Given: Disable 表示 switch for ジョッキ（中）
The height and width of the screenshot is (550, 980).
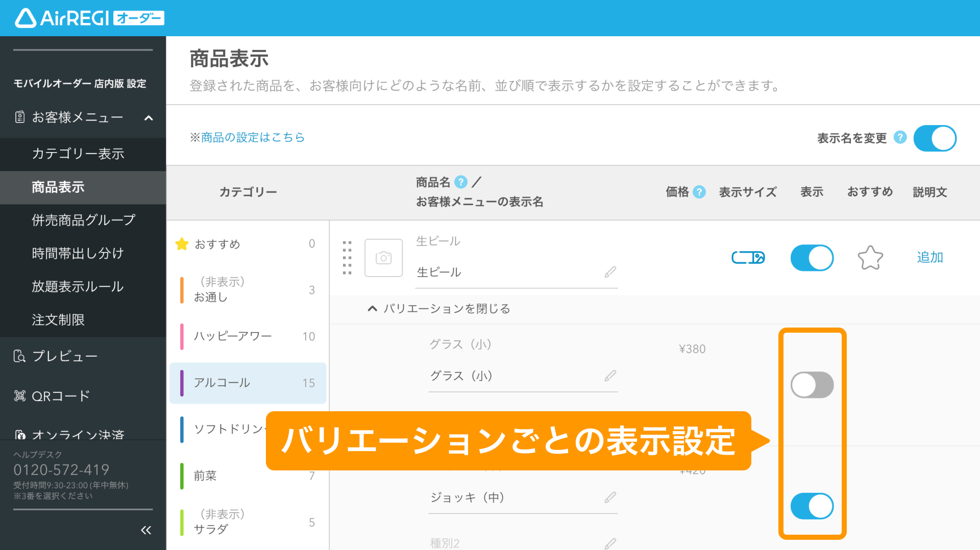Looking at the screenshot, I should pos(812,506).
